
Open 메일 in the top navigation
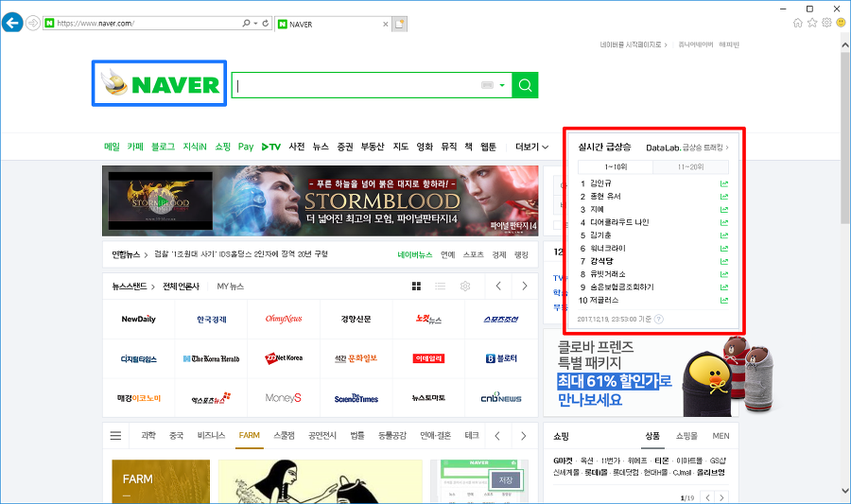112,147
